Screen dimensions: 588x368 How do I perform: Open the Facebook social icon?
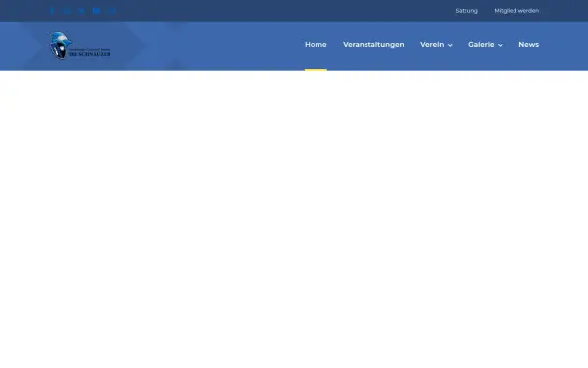click(52, 11)
